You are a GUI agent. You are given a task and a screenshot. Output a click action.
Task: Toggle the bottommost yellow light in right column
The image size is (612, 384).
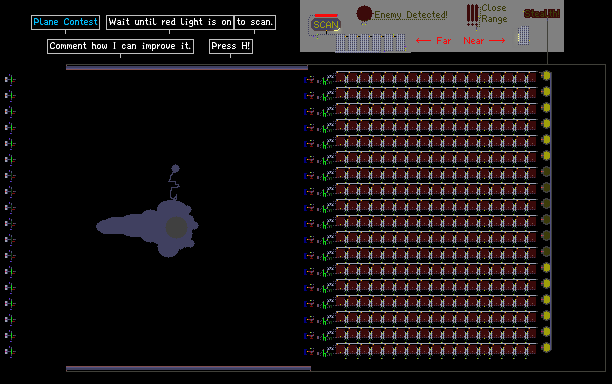click(x=546, y=347)
